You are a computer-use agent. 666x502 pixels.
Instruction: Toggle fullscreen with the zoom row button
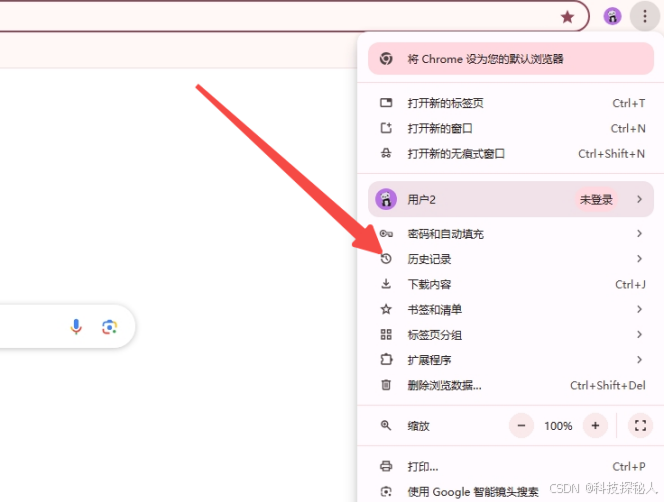[x=640, y=426]
